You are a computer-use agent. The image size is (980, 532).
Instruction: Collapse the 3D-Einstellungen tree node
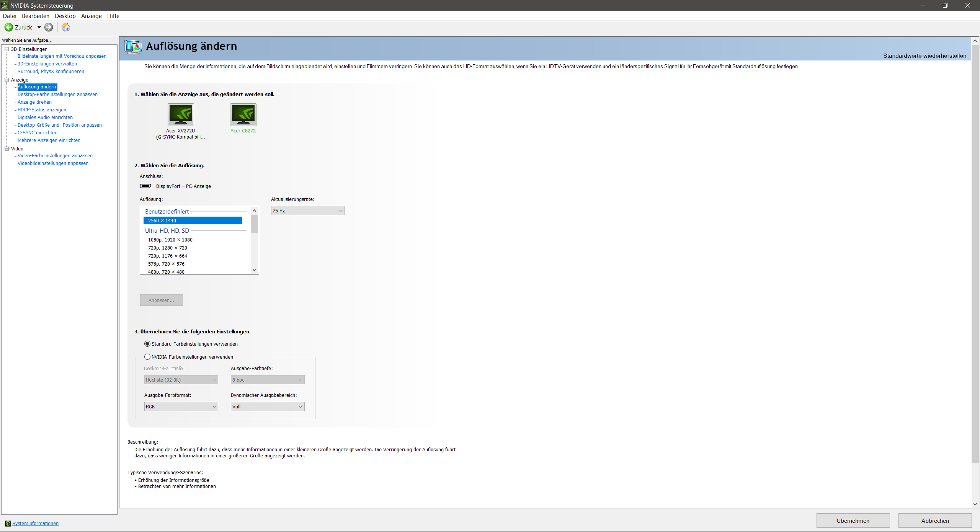click(x=7, y=49)
